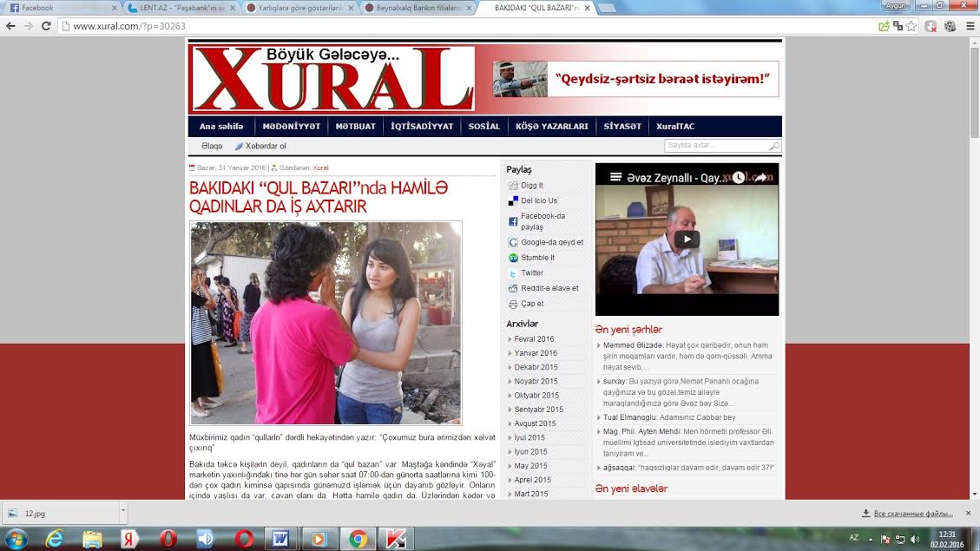980x551 pixels.
Task: Click the green folder icon in address bar
Action: [x=884, y=26]
